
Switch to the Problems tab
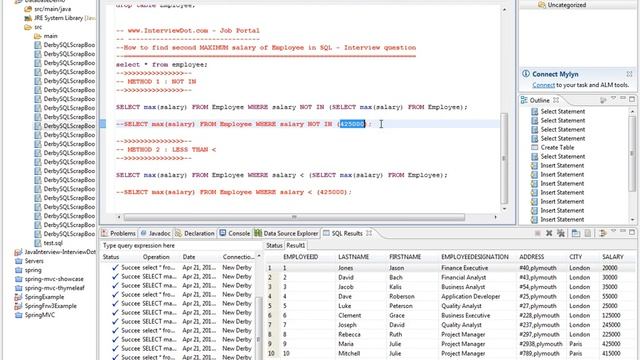point(118,233)
